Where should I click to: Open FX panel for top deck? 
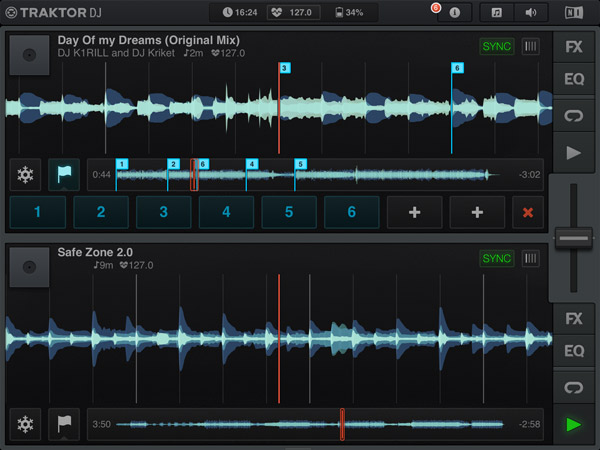tap(574, 47)
